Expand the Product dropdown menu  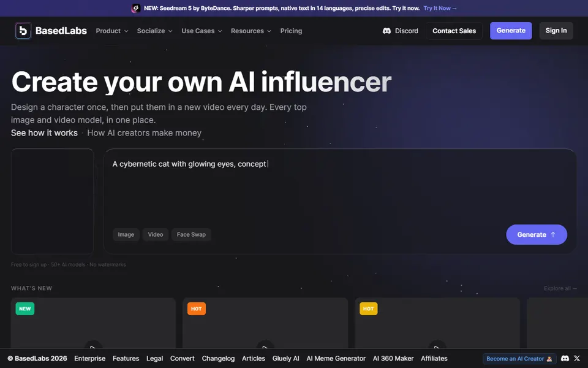coord(111,31)
